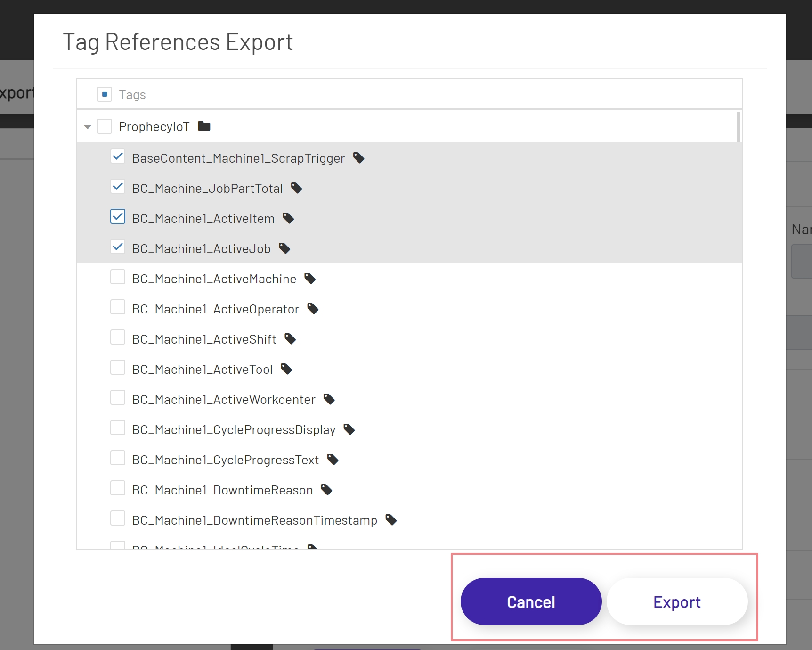Image resolution: width=812 pixels, height=650 pixels.
Task: Click the Export button
Action: coord(677,601)
